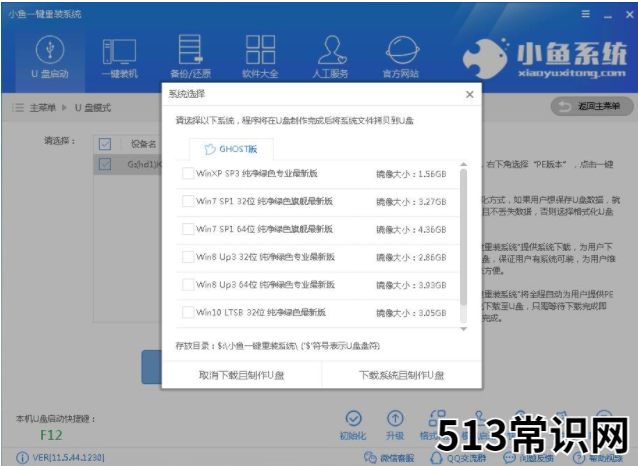Click the 存放目录 path text
638x466 pixels.
[x=277, y=346]
